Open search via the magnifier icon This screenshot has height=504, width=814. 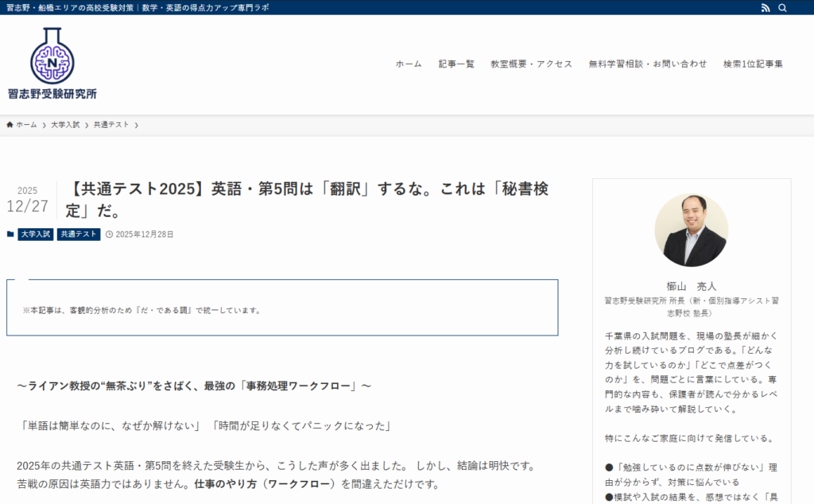tap(783, 8)
